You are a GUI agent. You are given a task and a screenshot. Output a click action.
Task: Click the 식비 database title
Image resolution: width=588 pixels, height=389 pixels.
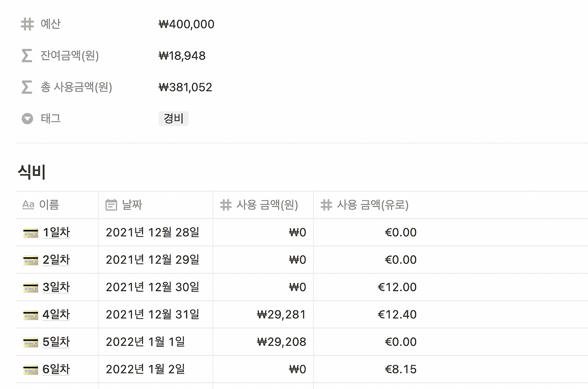(32, 172)
